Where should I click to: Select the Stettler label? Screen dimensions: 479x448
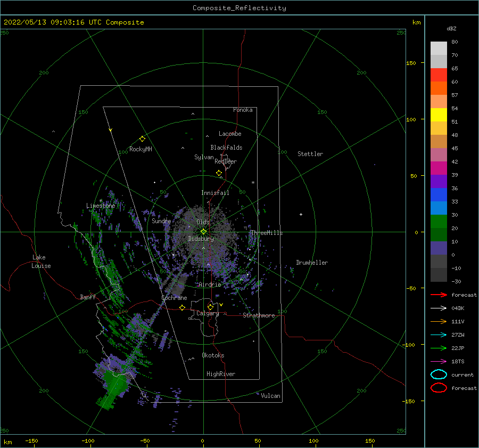point(310,154)
